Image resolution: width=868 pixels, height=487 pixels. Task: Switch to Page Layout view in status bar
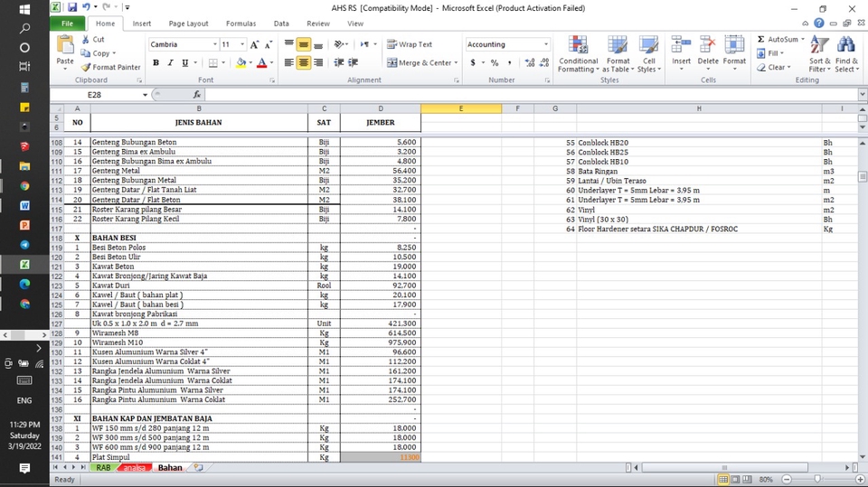(x=735, y=479)
